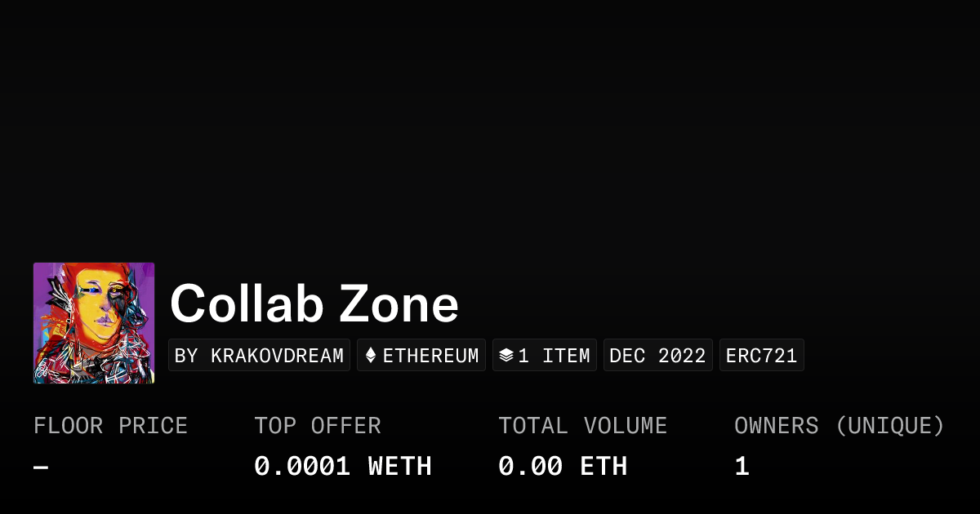Click the 0.00 total volume amount
980x514 pixels.
530,467
